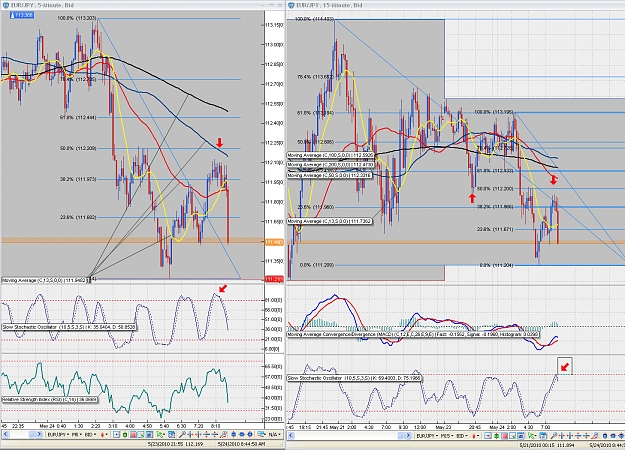
Task: Click the blue horizontal-arrows icon, 5-minute toolbar
Action: (242, 434)
